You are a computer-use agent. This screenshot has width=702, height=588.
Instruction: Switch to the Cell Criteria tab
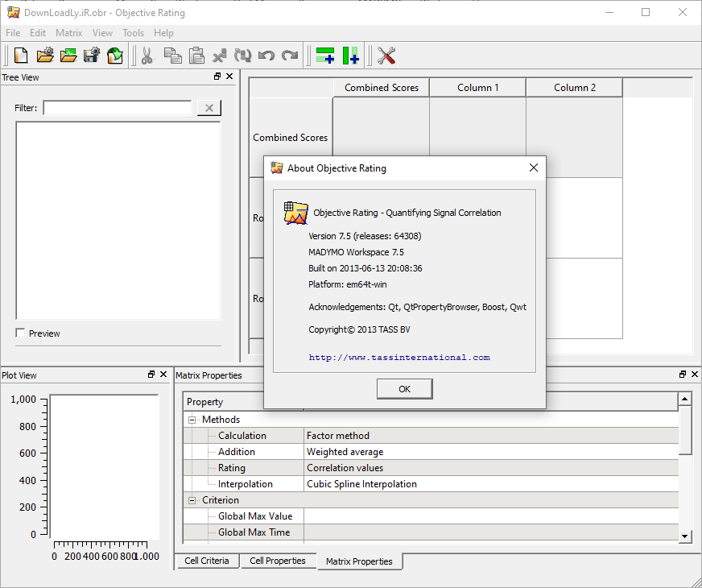(207, 561)
